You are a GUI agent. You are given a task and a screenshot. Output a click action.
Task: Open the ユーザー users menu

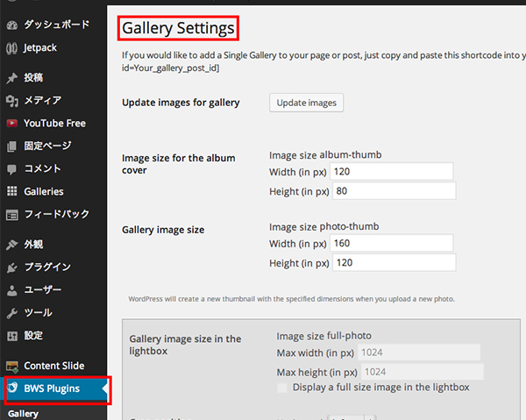pyautogui.click(x=42, y=290)
